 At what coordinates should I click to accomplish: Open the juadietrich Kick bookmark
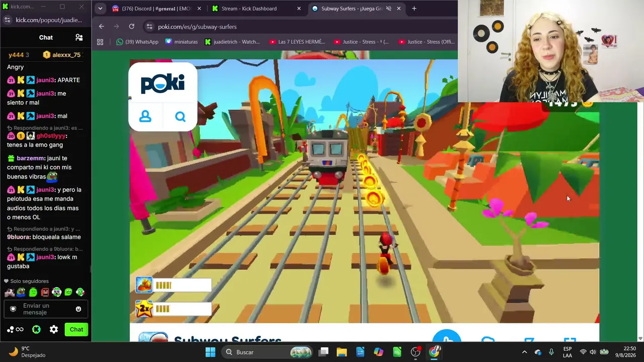(232, 42)
